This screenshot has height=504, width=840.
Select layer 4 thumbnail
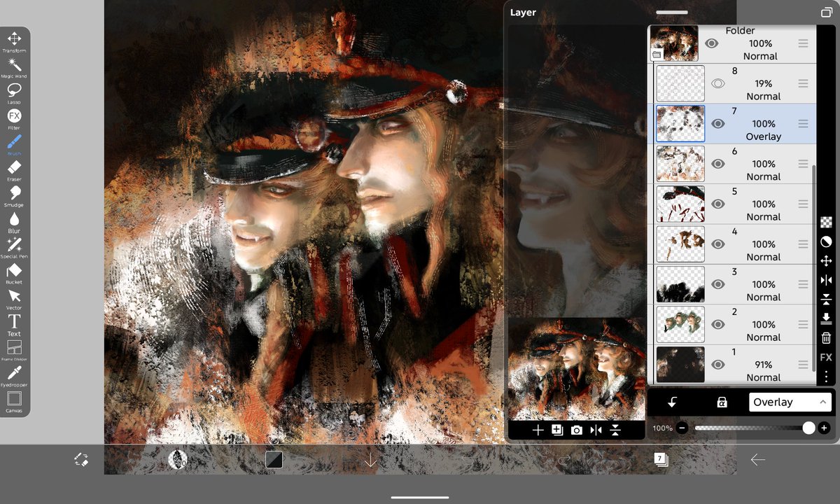[680, 244]
